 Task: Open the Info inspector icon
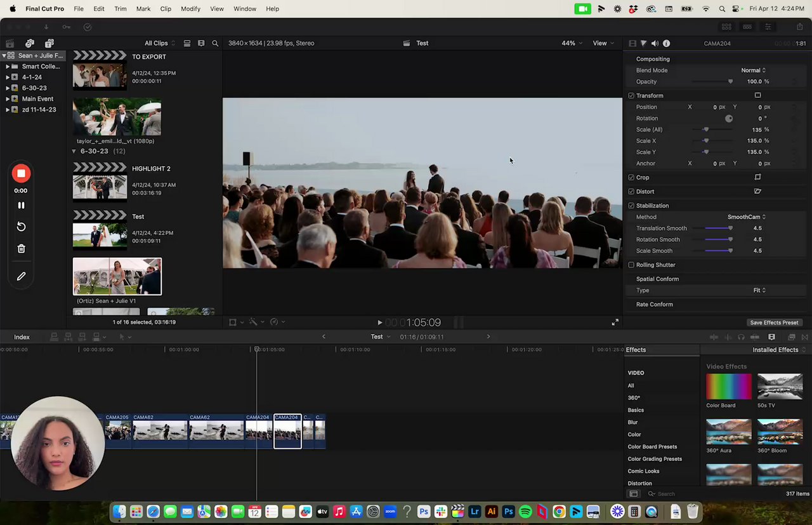666,43
